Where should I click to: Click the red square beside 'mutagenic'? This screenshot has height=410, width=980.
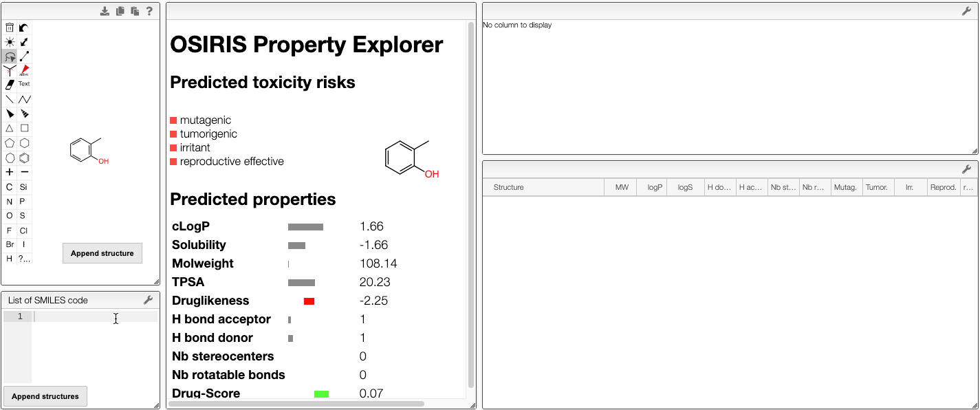173,120
